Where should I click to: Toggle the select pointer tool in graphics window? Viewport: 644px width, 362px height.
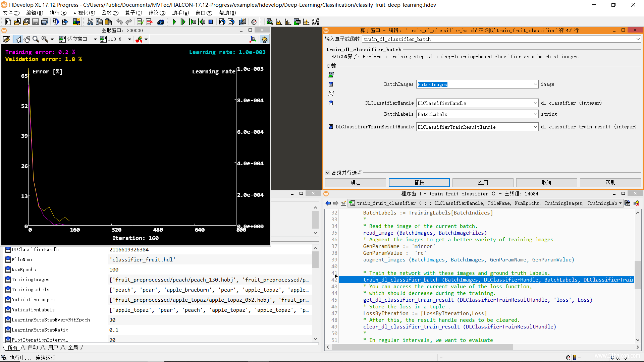pyautogui.click(x=18, y=39)
